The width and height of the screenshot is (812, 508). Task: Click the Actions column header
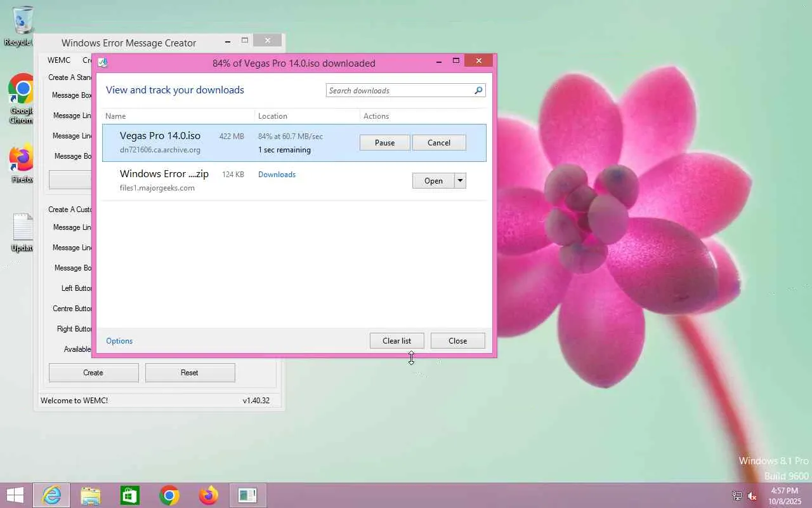pyautogui.click(x=376, y=116)
